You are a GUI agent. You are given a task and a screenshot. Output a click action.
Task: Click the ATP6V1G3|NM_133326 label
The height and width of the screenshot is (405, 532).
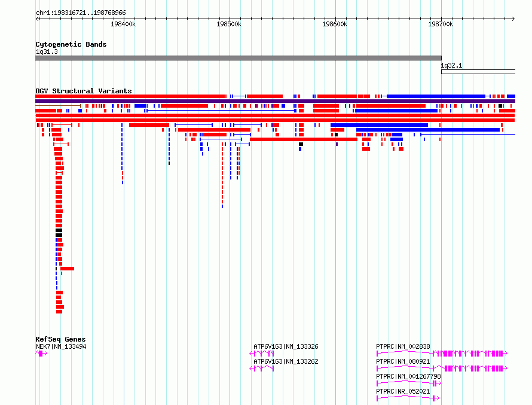pyautogui.click(x=286, y=346)
